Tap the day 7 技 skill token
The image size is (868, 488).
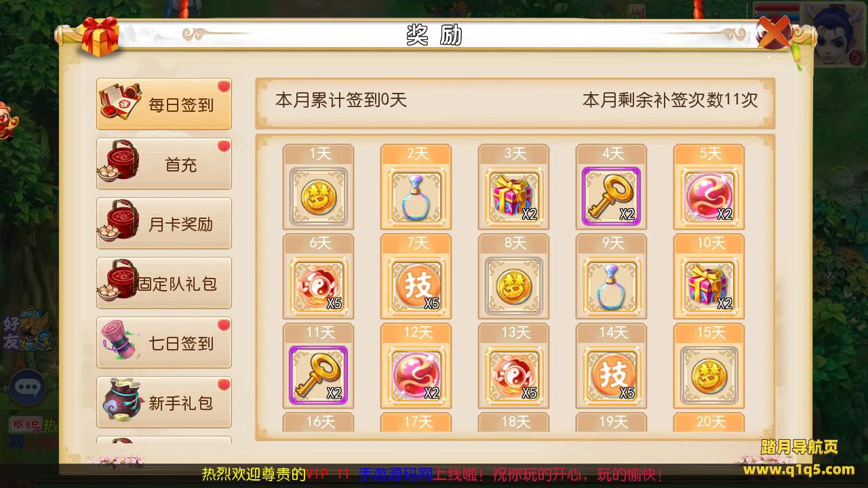pos(416,285)
